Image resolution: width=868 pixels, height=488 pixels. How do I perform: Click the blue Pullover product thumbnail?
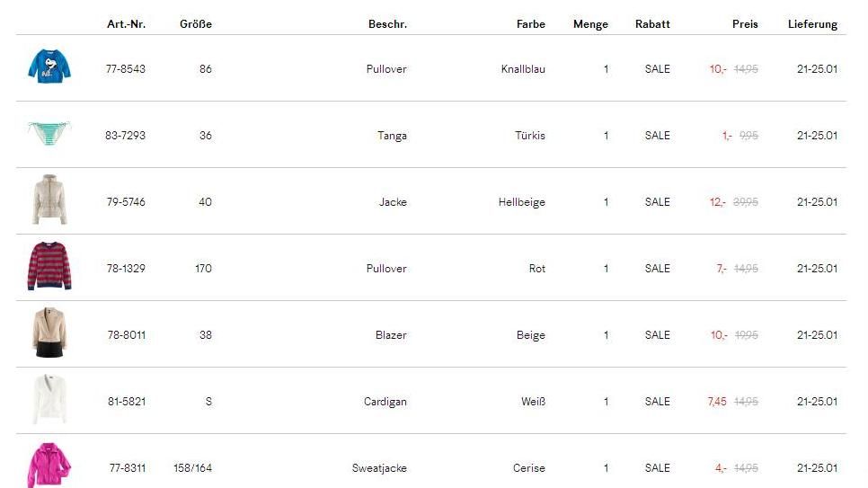point(49,67)
